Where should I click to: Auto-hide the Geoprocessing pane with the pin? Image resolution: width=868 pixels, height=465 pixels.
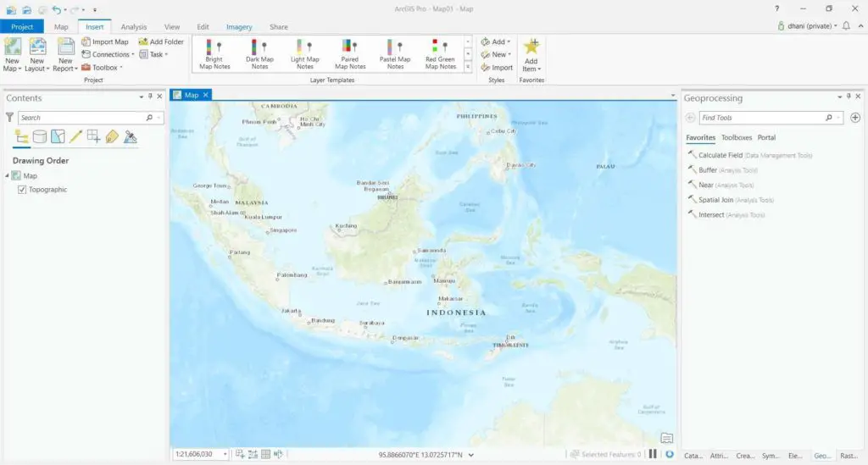point(849,97)
